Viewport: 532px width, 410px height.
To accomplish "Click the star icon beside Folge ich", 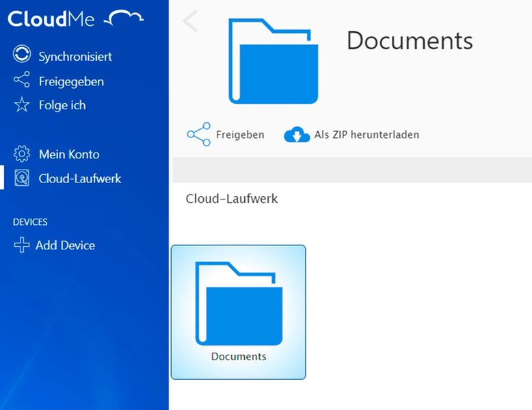I will coord(22,105).
